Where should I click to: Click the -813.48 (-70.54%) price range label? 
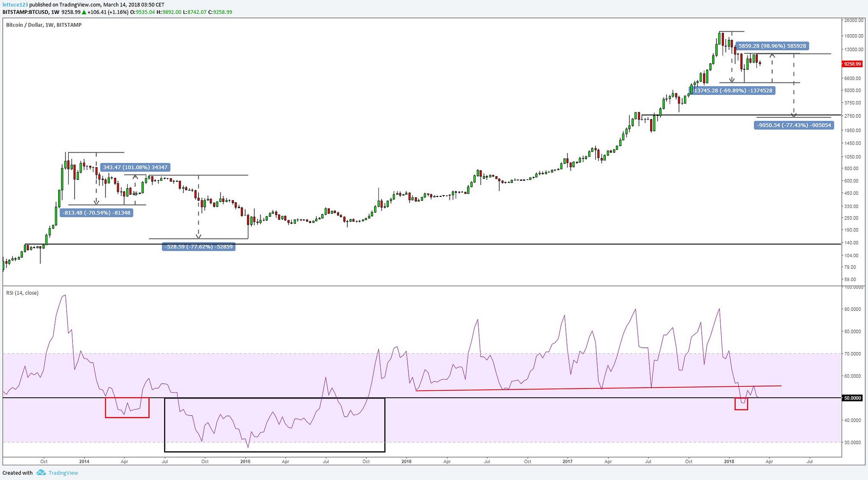pyautogui.click(x=96, y=213)
